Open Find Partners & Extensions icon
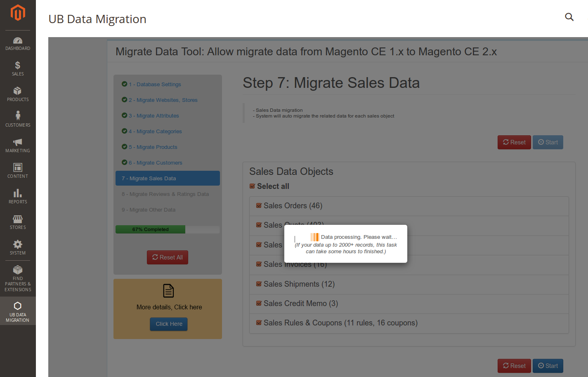Viewport: 588px width, 377px height. [x=18, y=270]
